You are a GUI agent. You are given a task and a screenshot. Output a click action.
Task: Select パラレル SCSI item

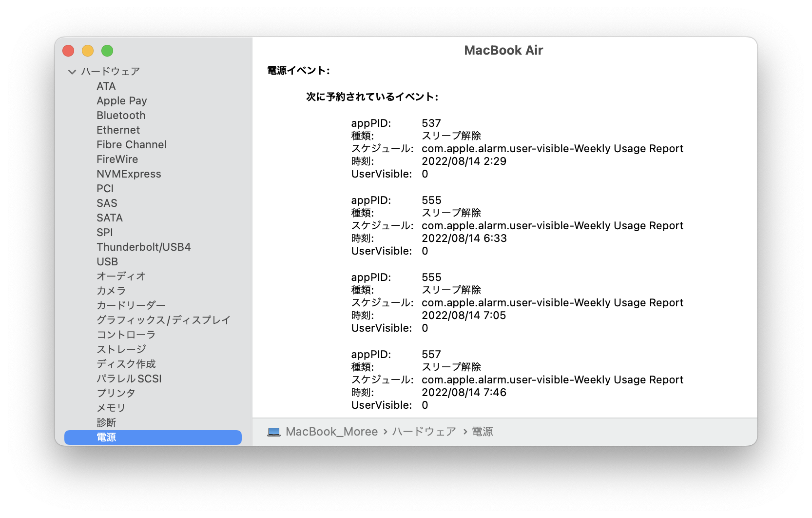tap(129, 379)
